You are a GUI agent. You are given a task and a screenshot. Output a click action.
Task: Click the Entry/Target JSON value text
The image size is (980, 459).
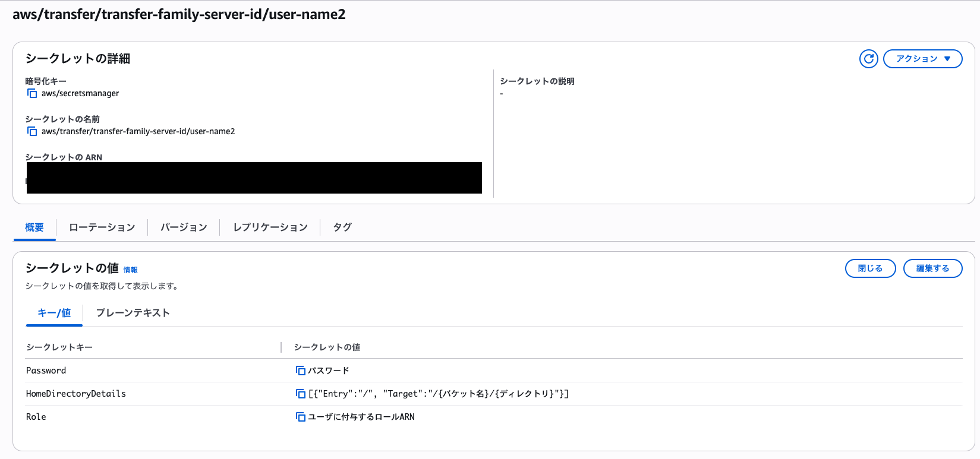[439, 394]
